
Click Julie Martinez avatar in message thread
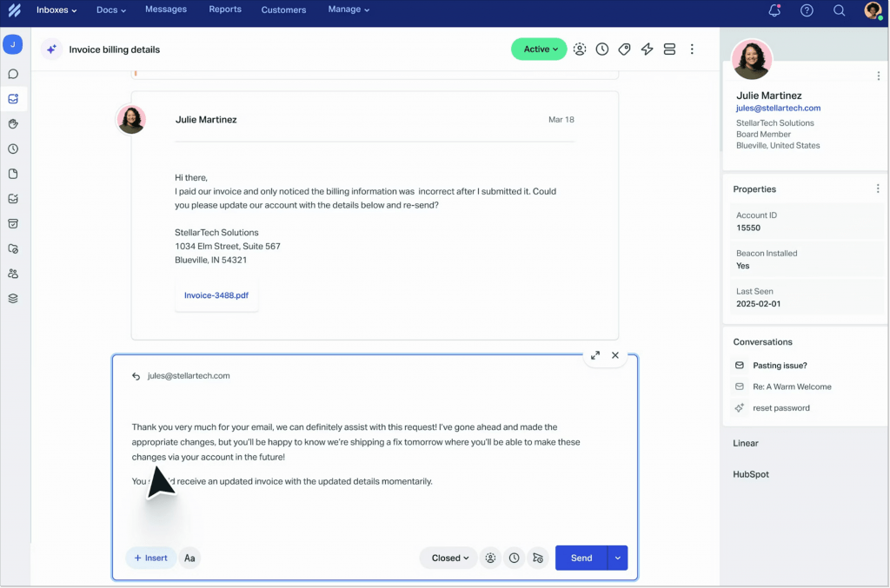click(x=131, y=119)
